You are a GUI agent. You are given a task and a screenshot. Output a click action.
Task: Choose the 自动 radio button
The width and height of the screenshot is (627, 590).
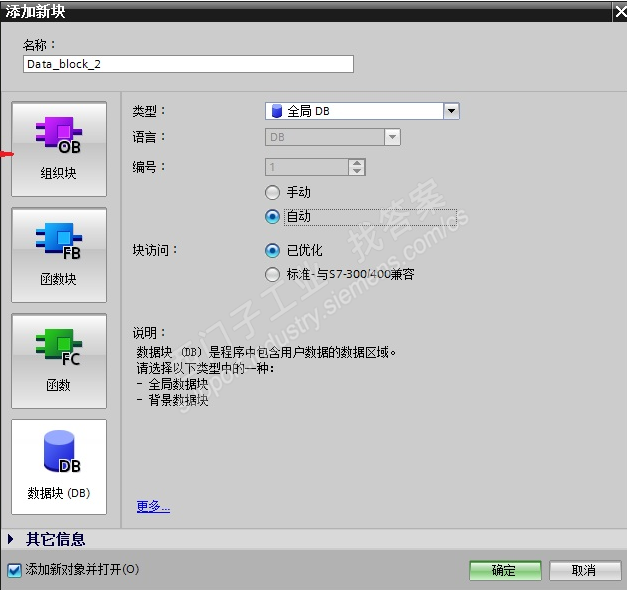pos(272,217)
